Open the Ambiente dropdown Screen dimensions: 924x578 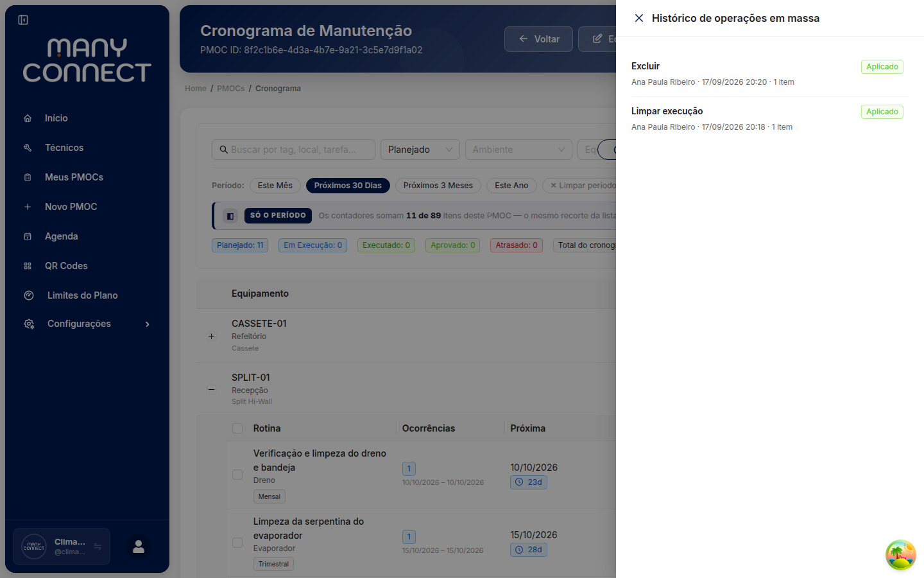[518, 150]
